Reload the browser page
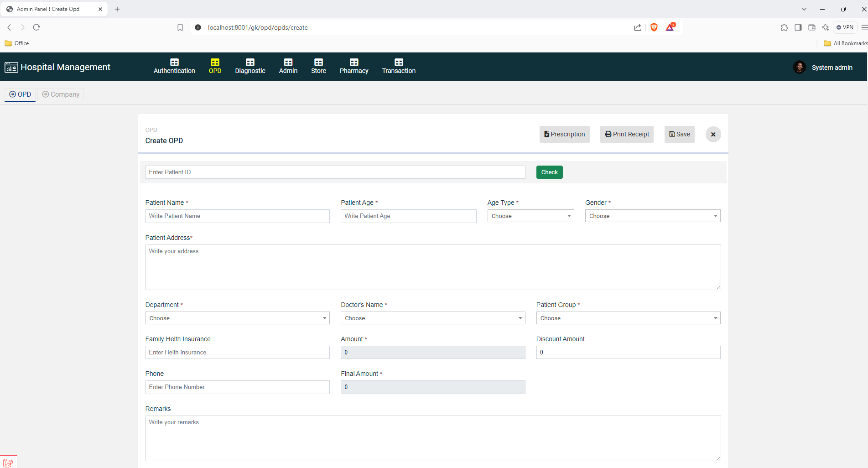 (36, 27)
